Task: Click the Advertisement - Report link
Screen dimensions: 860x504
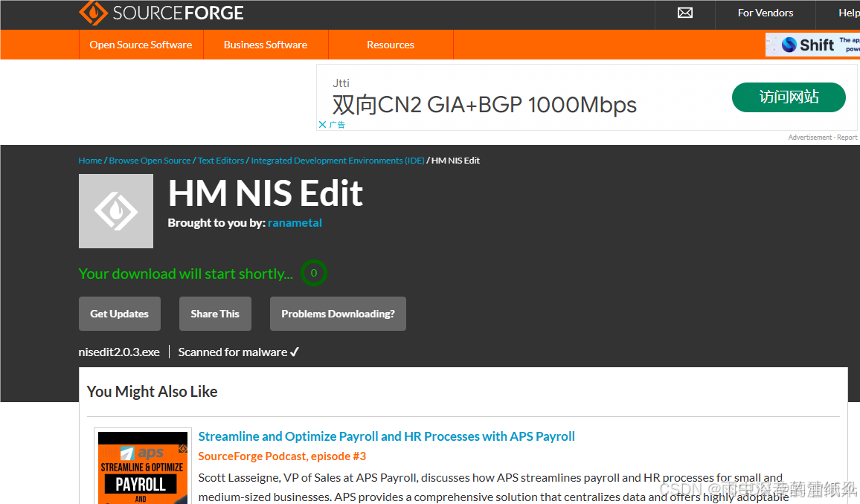Action: 822,138
